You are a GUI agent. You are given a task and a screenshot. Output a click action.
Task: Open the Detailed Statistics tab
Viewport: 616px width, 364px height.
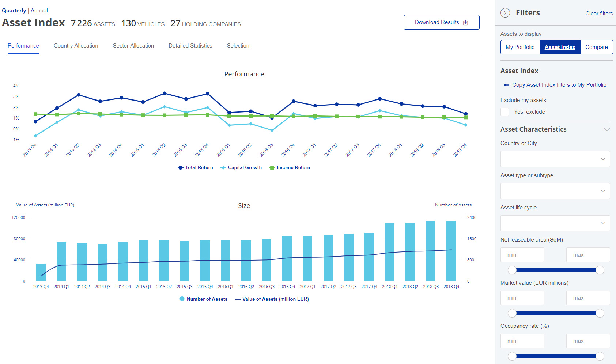pos(190,46)
